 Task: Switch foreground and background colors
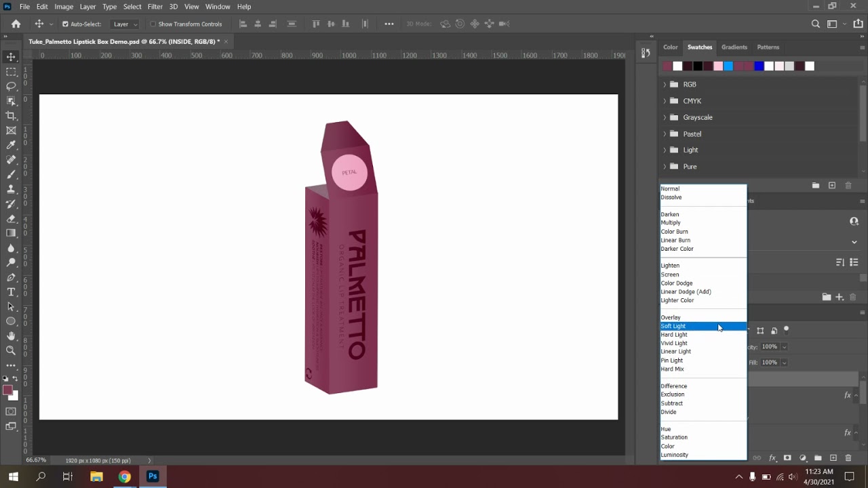[16, 380]
